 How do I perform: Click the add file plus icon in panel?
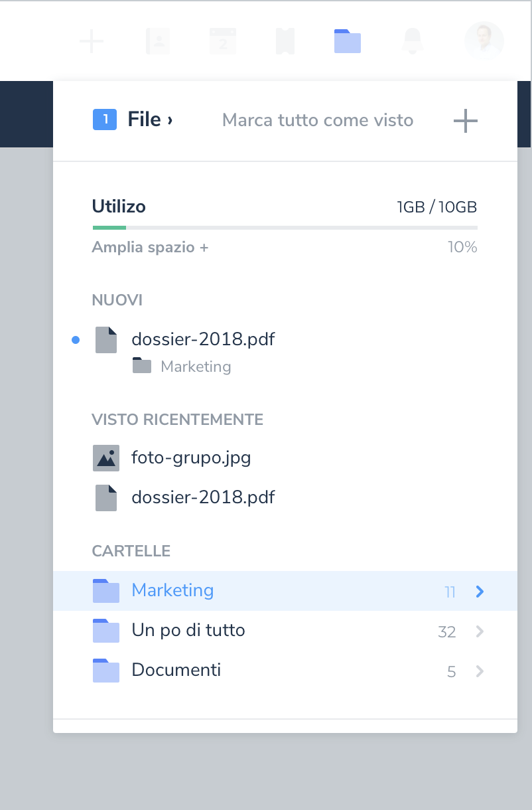[465, 121]
